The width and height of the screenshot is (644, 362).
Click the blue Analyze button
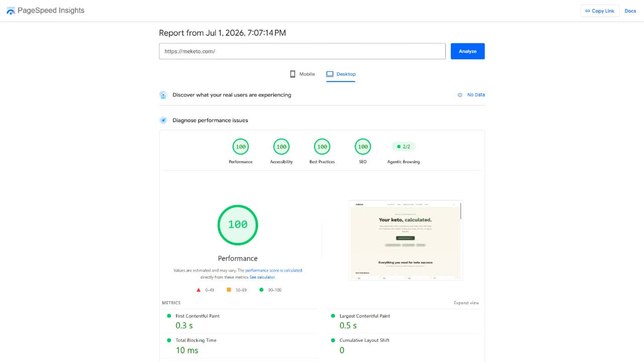[x=467, y=51]
